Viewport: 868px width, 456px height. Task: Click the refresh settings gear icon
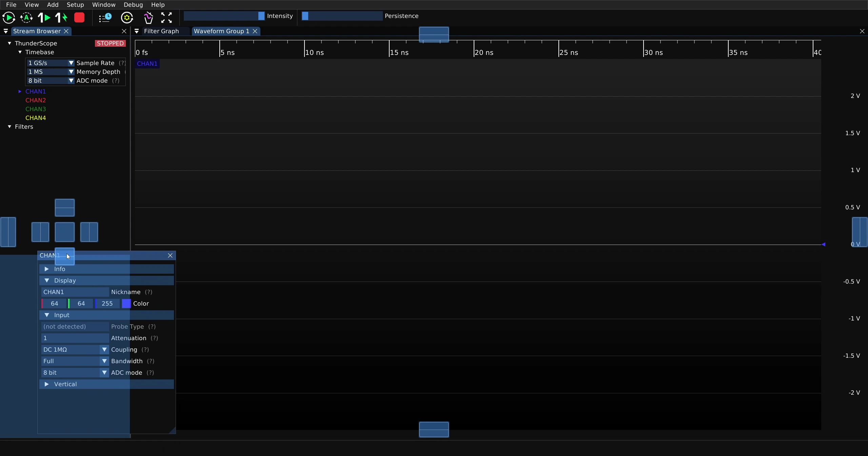[127, 18]
